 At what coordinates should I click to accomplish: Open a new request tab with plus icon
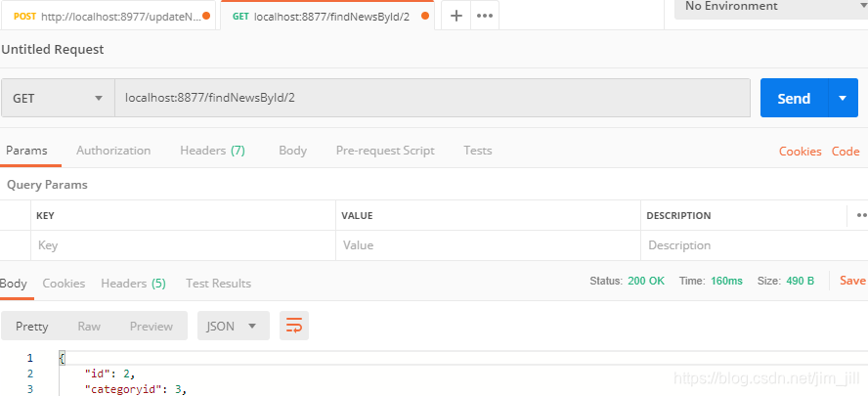pos(456,16)
